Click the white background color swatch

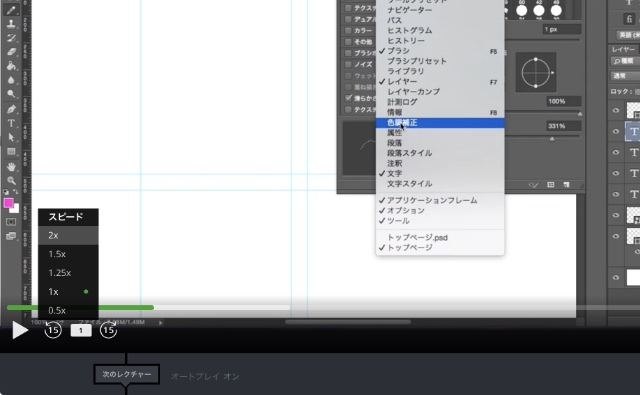click(16, 210)
